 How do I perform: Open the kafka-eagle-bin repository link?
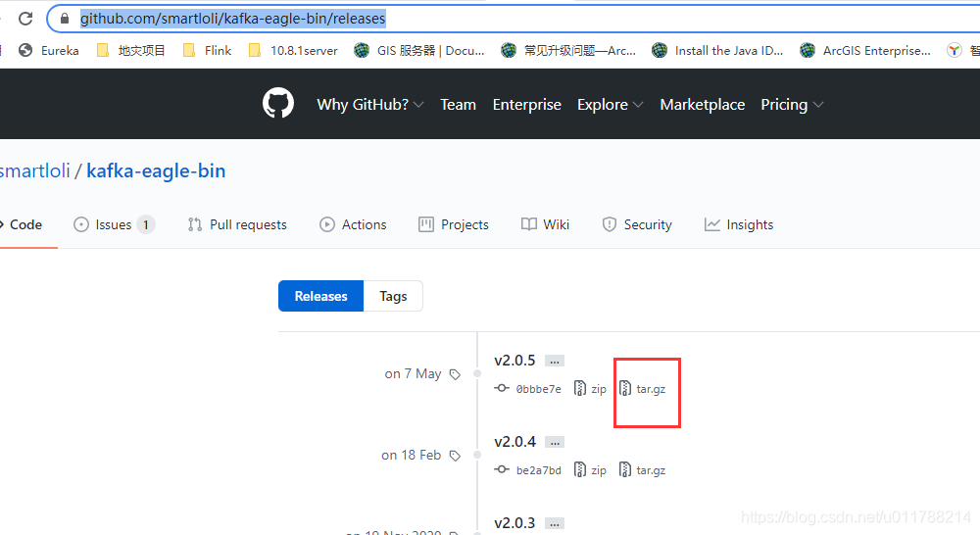[156, 170]
